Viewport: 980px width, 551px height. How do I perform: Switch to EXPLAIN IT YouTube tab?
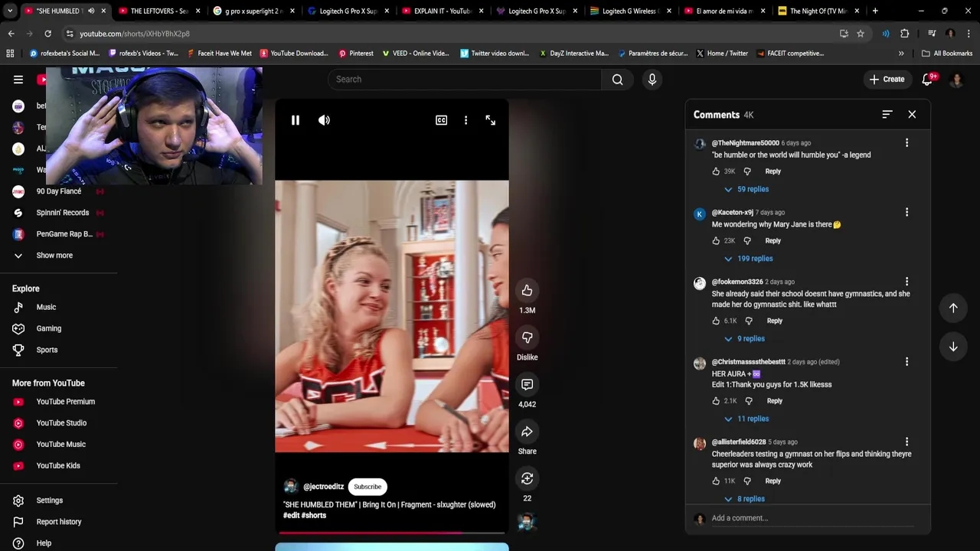pyautogui.click(x=443, y=11)
